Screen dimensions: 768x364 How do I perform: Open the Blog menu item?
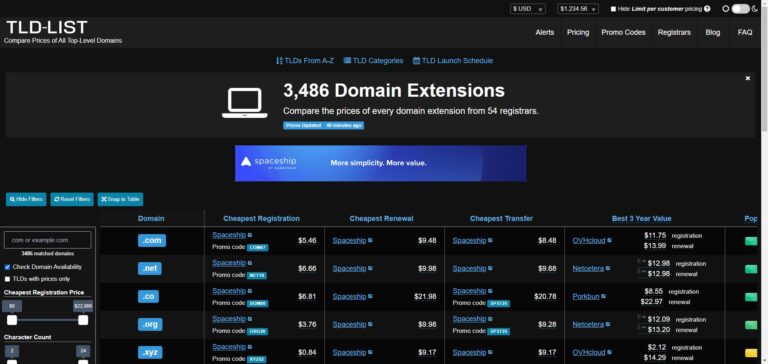click(713, 32)
